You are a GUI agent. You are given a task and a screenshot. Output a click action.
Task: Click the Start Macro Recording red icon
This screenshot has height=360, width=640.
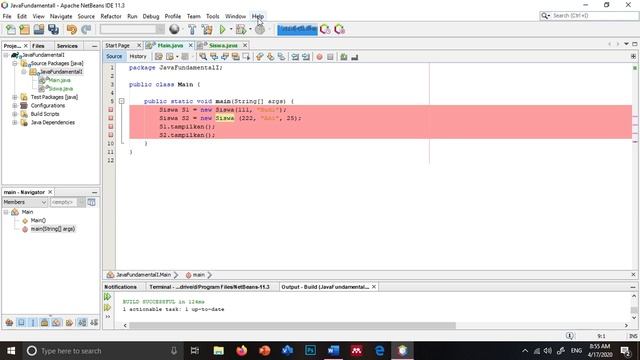point(319,57)
